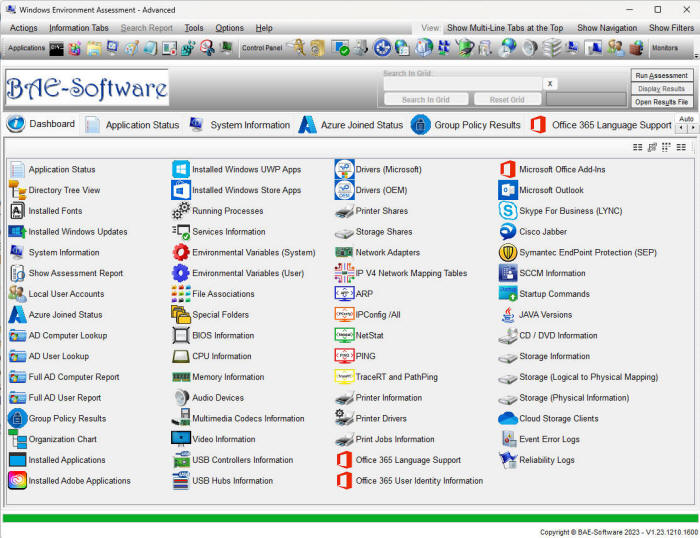Viewport: 700px width, 538px height.
Task: Open the Organization Chart icon
Action: point(17,439)
